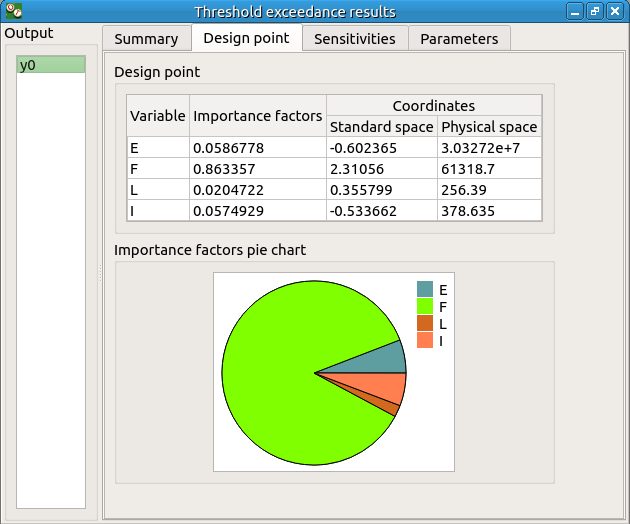Click the Physical space column header
The image size is (630, 524).
[x=489, y=127]
